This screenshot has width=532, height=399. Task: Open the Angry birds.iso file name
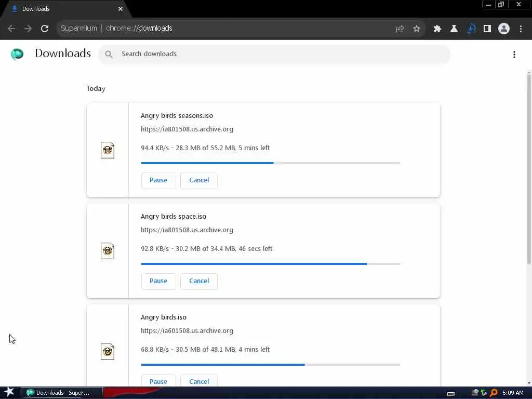(x=164, y=317)
